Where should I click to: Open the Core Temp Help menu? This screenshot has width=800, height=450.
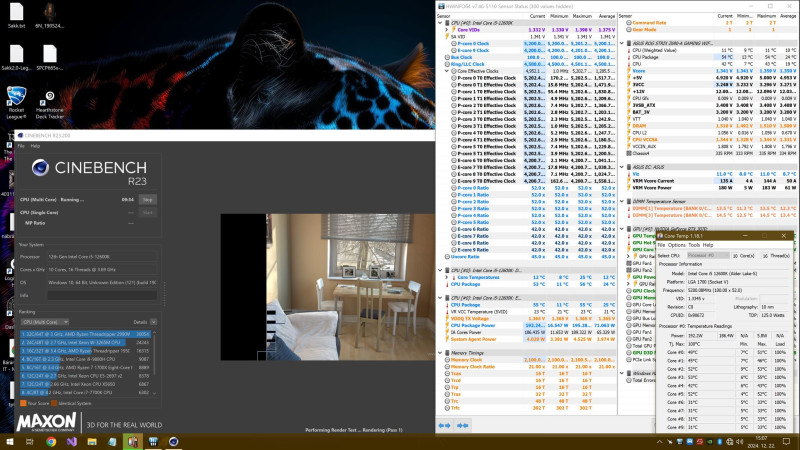coord(708,245)
